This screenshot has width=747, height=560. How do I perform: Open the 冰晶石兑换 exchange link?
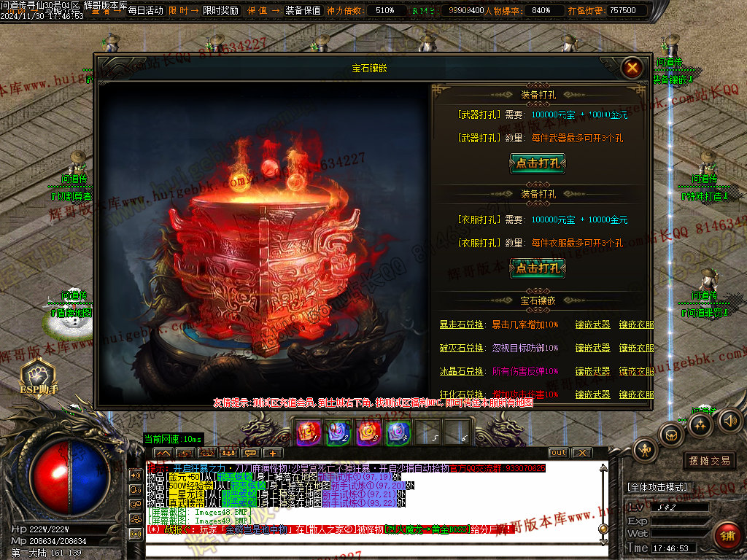pos(461,371)
